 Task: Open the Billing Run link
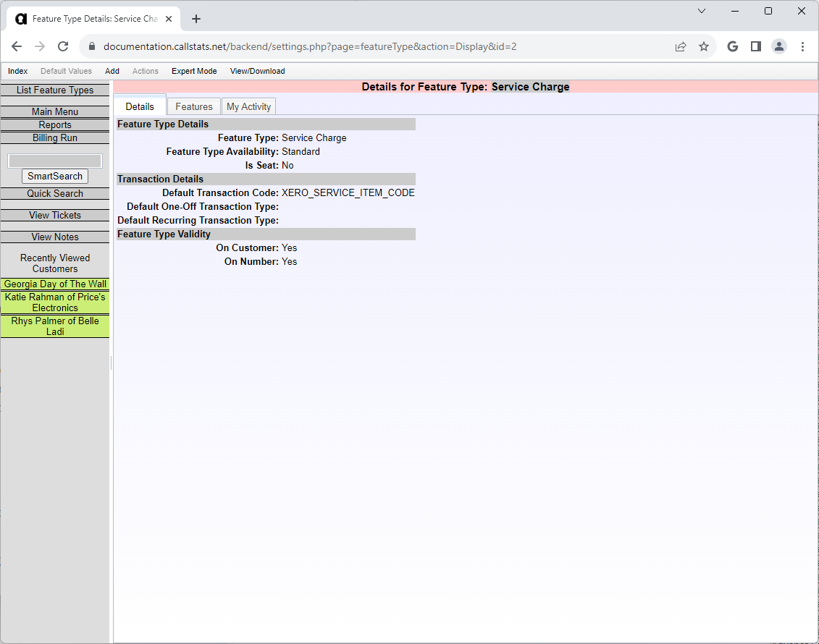tap(55, 138)
